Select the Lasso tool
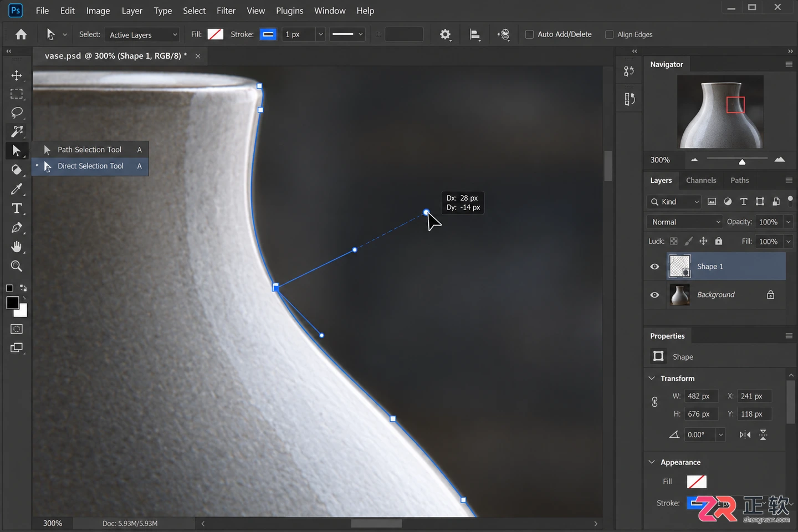Image resolution: width=798 pixels, height=532 pixels. 17,112
